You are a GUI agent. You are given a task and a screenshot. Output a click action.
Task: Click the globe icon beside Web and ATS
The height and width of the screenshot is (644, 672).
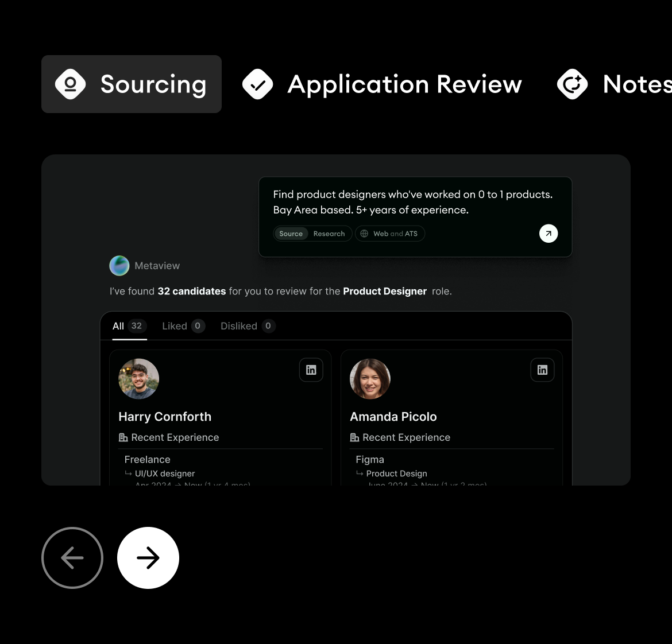pyautogui.click(x=364, y=234)
